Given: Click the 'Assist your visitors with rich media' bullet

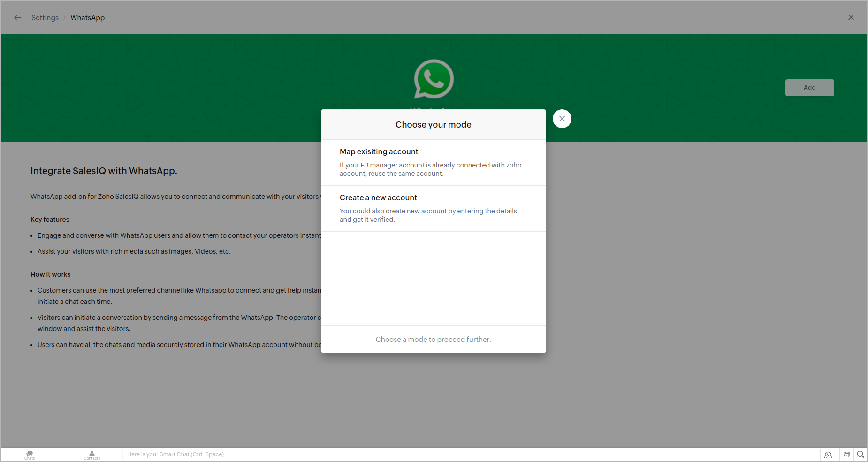Looking at the screenshot, I should (x=134, y=251).
